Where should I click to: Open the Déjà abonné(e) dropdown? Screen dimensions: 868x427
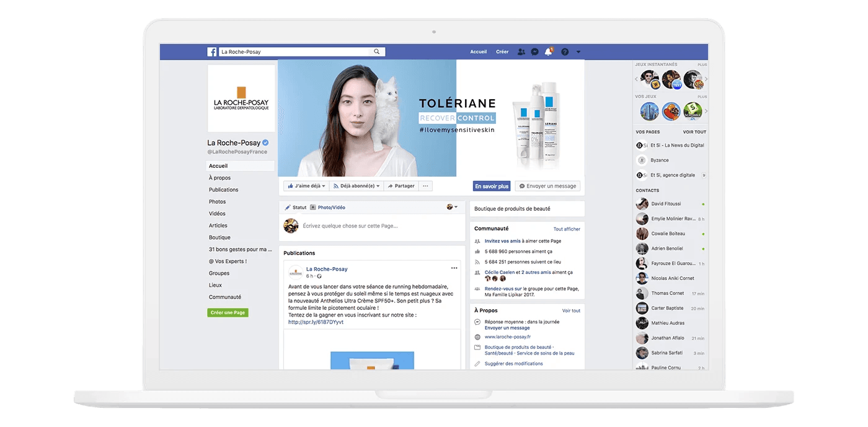pos(356,186)
